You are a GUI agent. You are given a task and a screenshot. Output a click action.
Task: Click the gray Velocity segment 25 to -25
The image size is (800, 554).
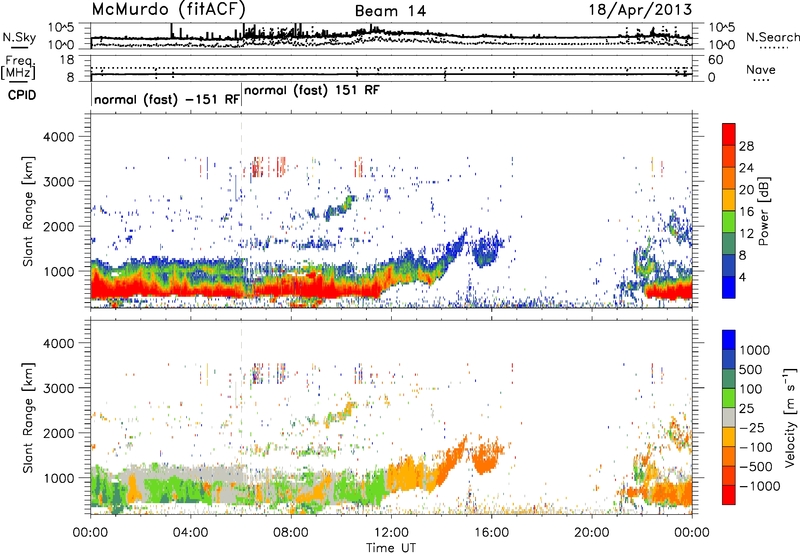coord(729,418)
